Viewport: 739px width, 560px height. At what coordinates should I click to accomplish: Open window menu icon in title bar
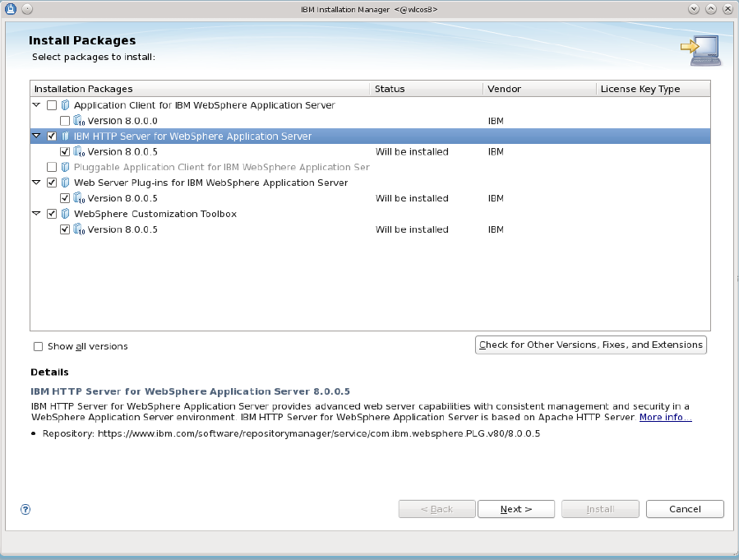pos(11,9)
